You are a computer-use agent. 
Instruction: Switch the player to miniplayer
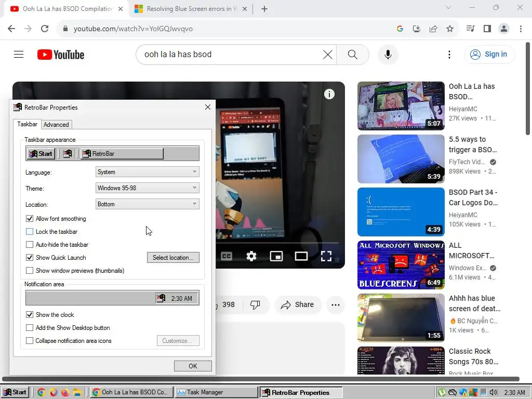[x=276, y=256]
